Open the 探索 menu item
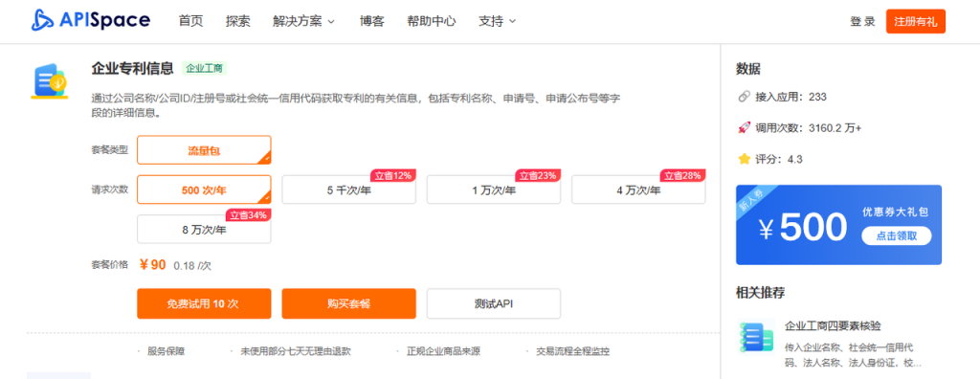The width and height of the screenshot is (980, 379). tap(238, 21)
